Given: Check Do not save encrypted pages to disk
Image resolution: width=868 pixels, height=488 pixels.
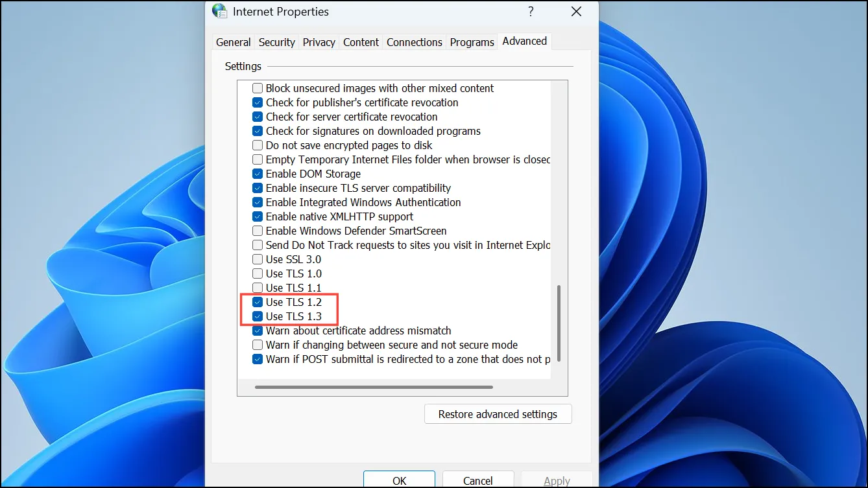Looking at the screenshot, I should pyautogui.click(x=258, y=145).
